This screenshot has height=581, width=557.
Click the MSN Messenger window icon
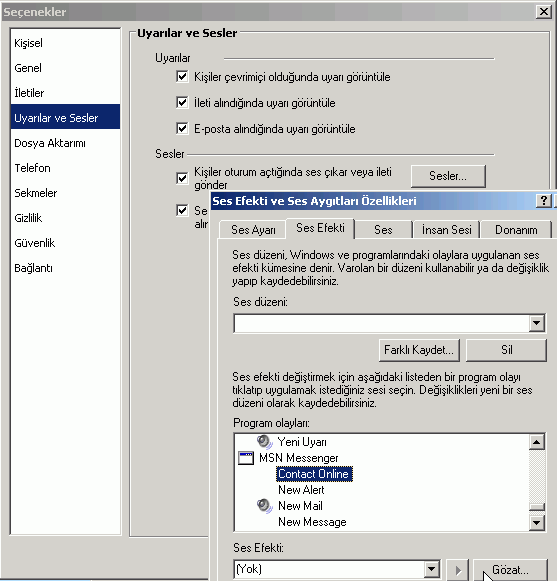coord(246,458)
